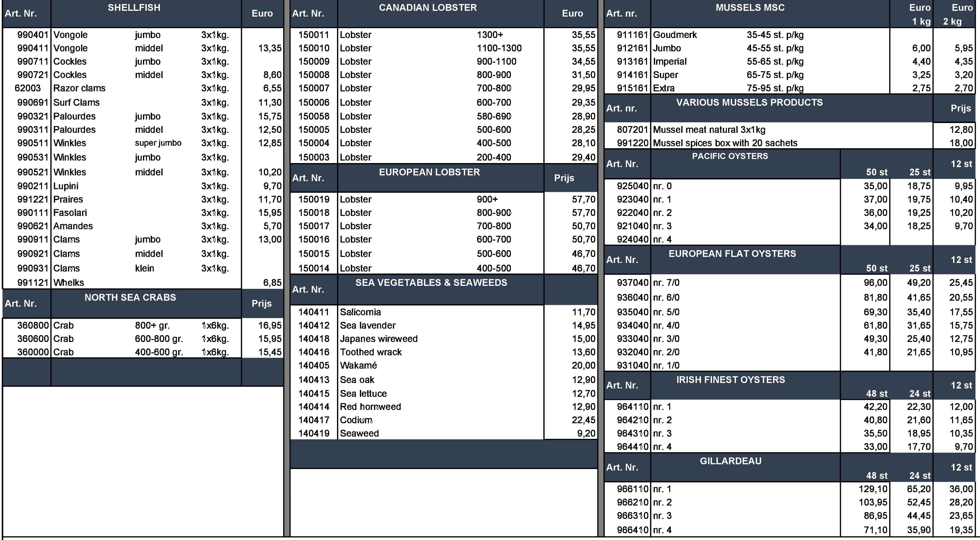Select Gillardeau nr. 1 price 129,10
Image resolution: width=980 pixels, height=540 pixels.
click(873, 489)
